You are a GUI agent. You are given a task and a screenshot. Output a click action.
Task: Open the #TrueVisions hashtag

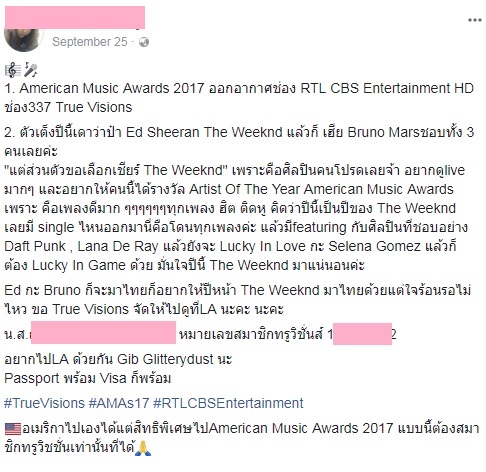point(44,403)
